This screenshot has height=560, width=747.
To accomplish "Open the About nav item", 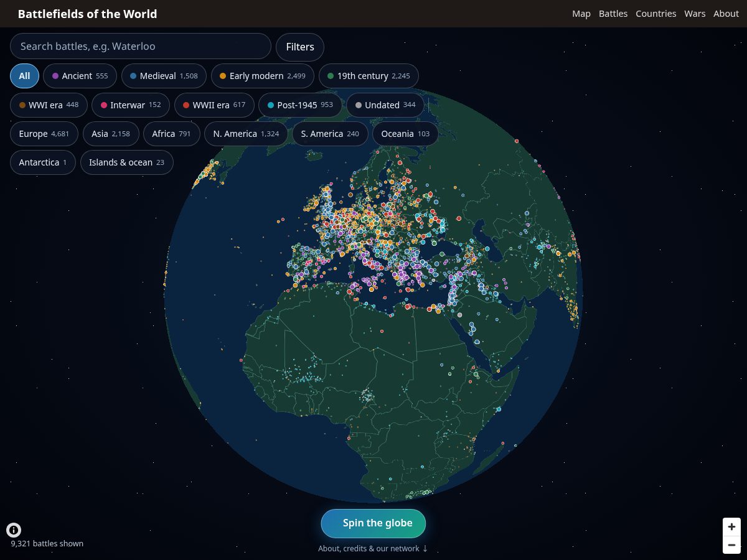I will 726,14.
